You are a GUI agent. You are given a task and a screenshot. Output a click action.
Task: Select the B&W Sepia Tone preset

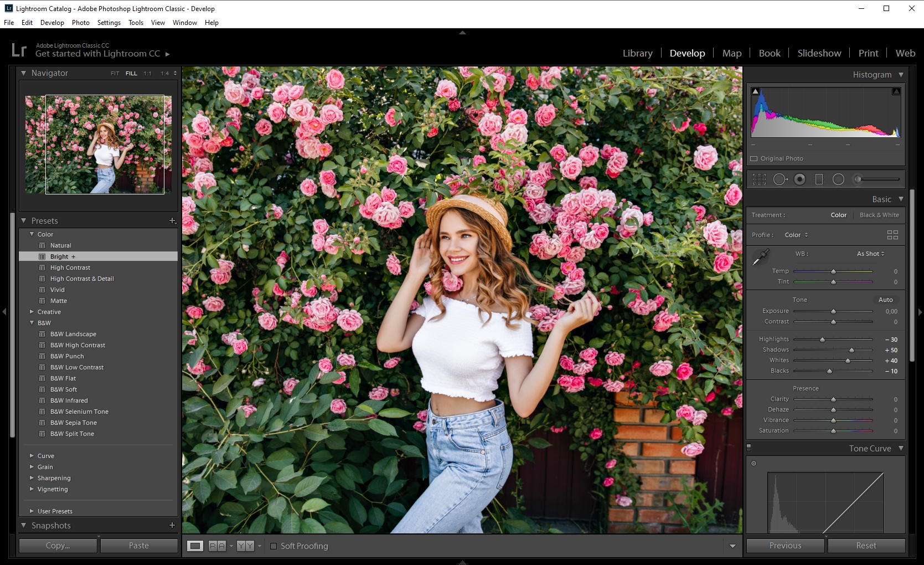(74, 423)
